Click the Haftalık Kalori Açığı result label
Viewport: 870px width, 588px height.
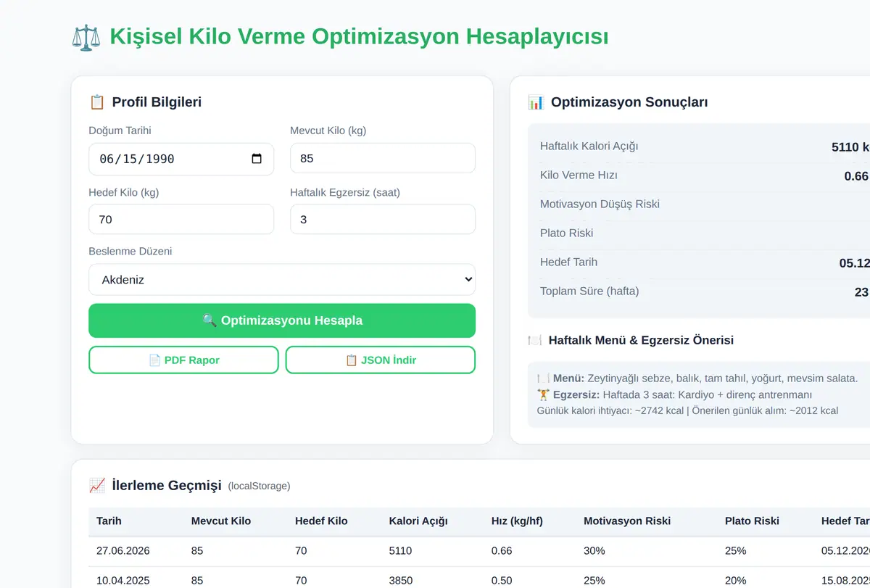click(x=589, y=146)
